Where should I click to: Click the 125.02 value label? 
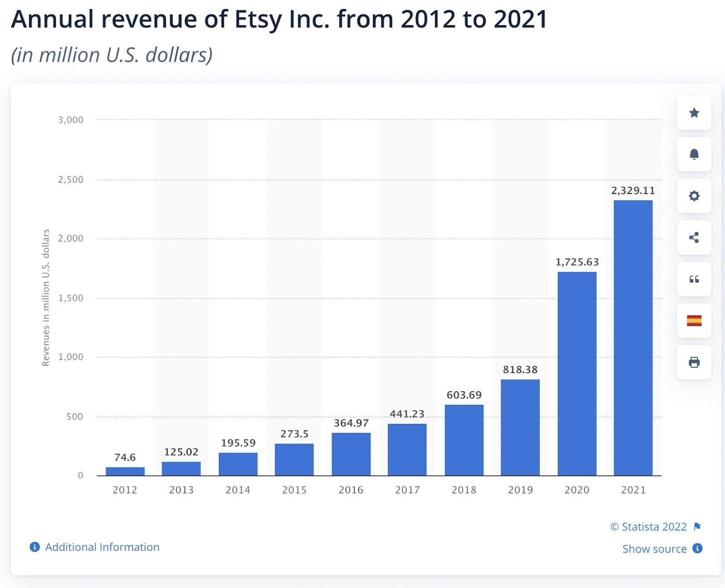coord(181,452)
